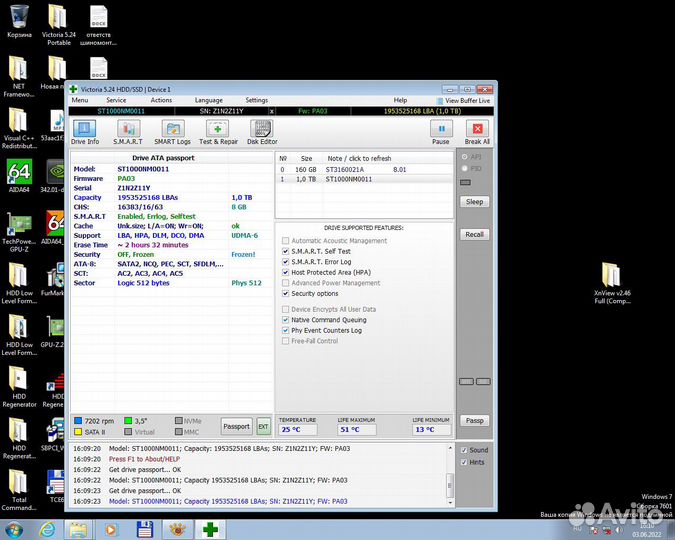Toggle Native Command Queuing checkbox

[x=285, y=320]
